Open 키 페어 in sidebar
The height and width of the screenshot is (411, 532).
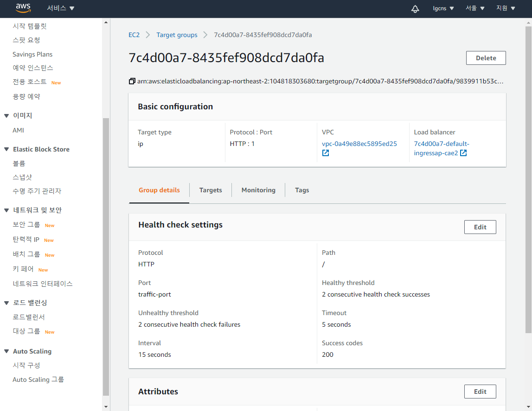(23, 269)
